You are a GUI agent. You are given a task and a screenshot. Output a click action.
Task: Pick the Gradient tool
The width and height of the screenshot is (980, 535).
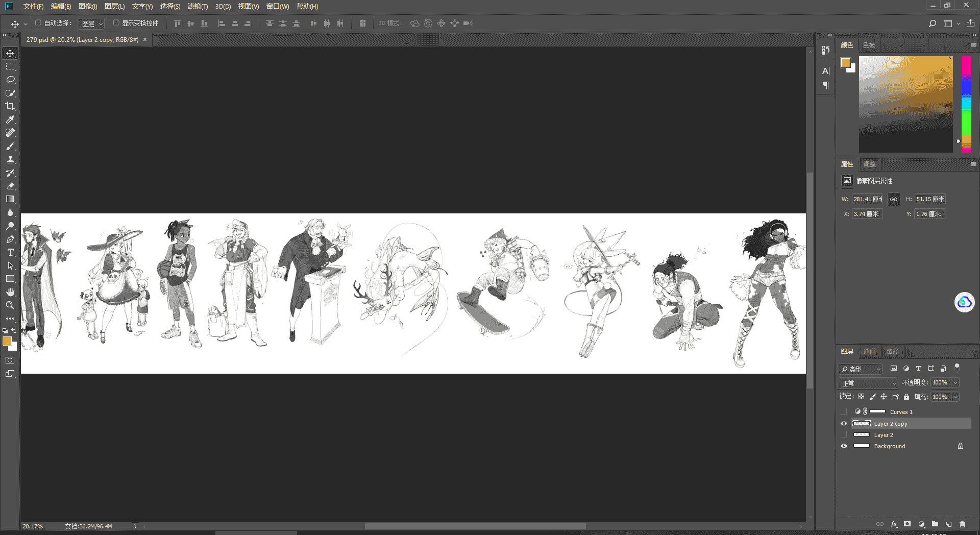10,199
